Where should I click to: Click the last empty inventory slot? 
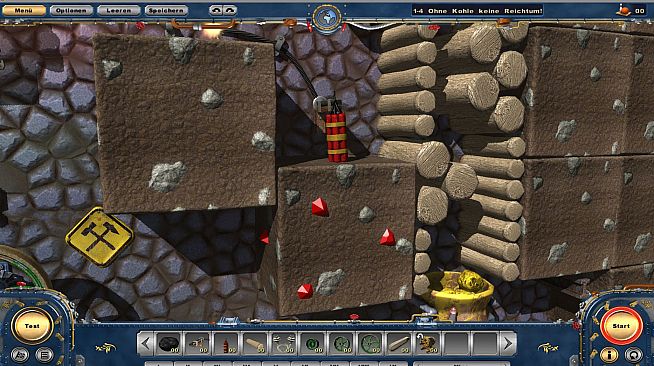(x=485, y=344)
